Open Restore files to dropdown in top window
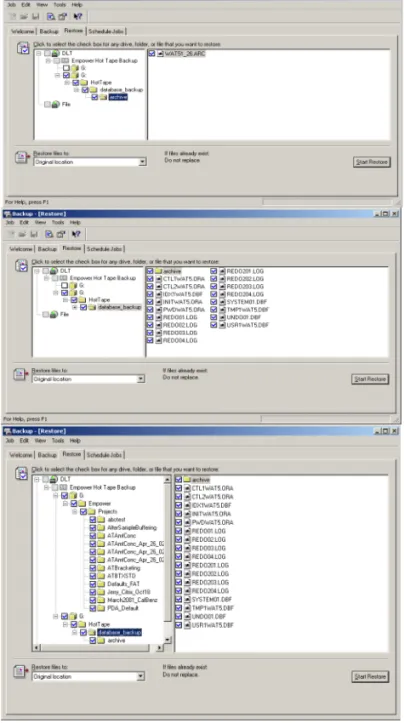Screen dimensions: 404x723 tap(143, 162)
